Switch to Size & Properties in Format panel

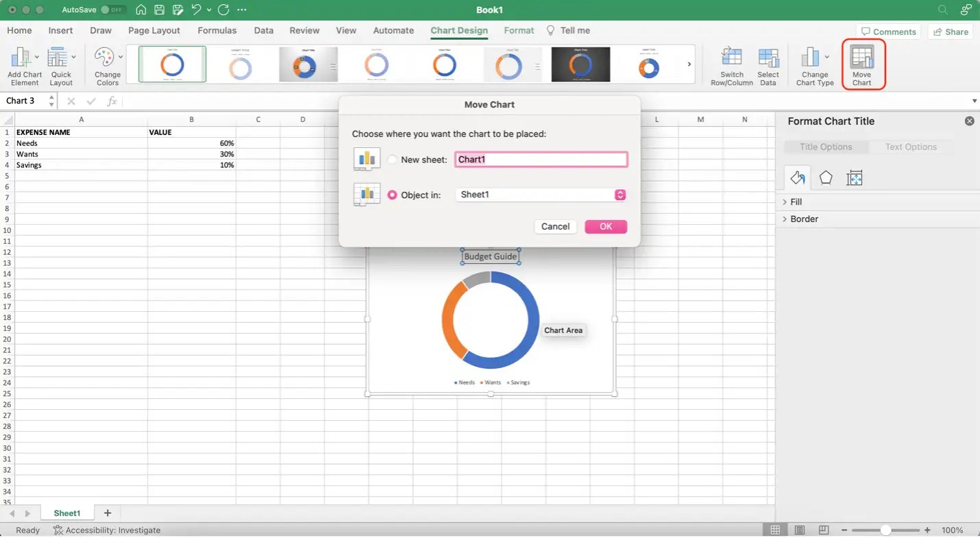[855, 178]
